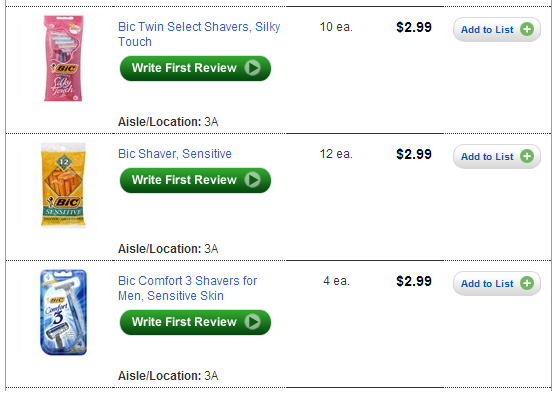Open the orange Bic Sensitive package image
This screenshot has width=556, height=395.
point(63,184)
